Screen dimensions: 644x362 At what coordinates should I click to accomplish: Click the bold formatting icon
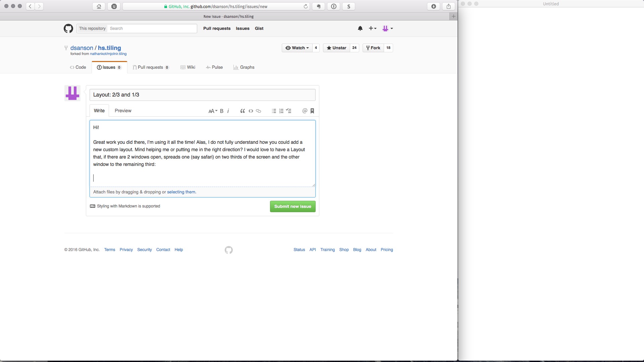click(222, 111)
